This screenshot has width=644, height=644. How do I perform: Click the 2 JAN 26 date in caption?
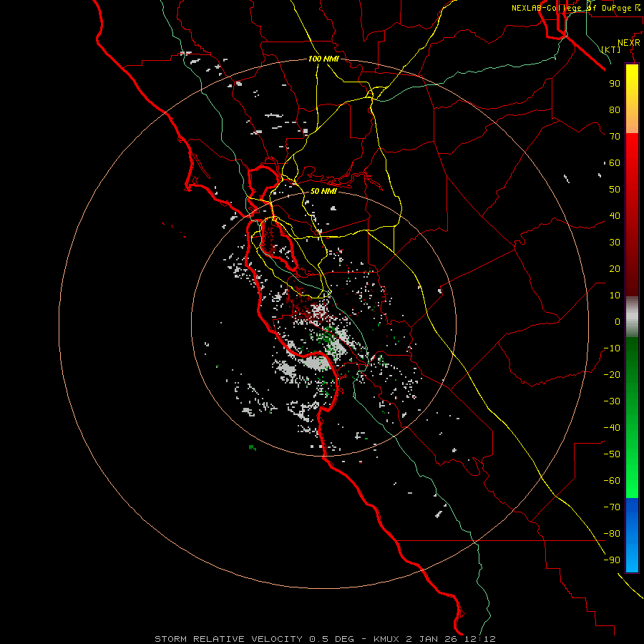[x=432, y=639]
